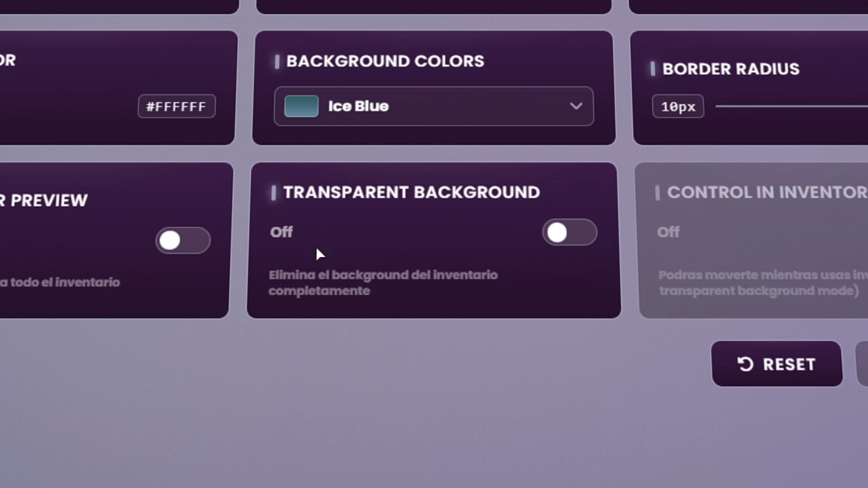
Task: Click the reset arrow icon
Action: (745, 364)
